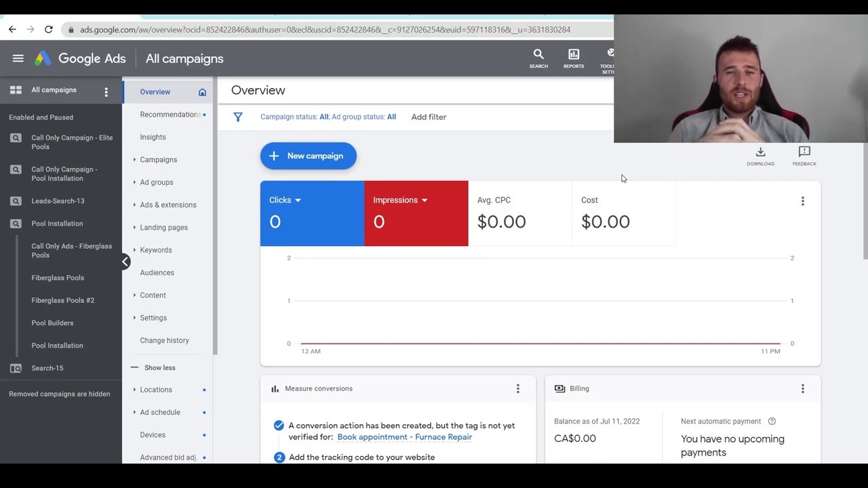Select the Fiberglass Pools ad group
The width and height of the screenshot is (868, 488).
point(58,278)
